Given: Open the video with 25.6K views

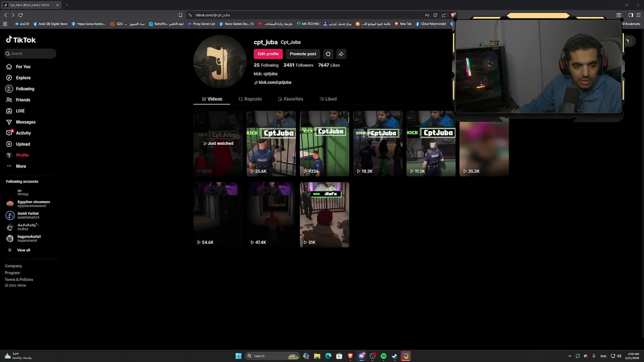Looking at the screenshot, I should click(x=271, y=143).
